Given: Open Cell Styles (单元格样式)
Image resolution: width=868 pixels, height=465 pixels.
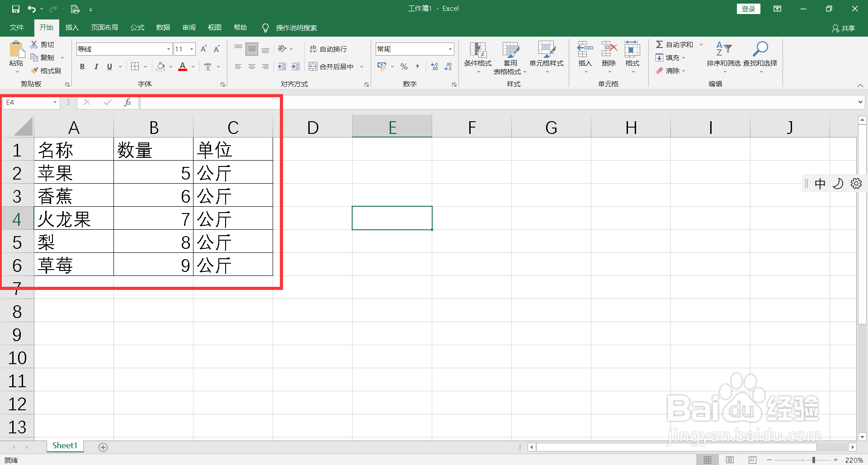Looking at the screenshot, I should pos(547,58).
